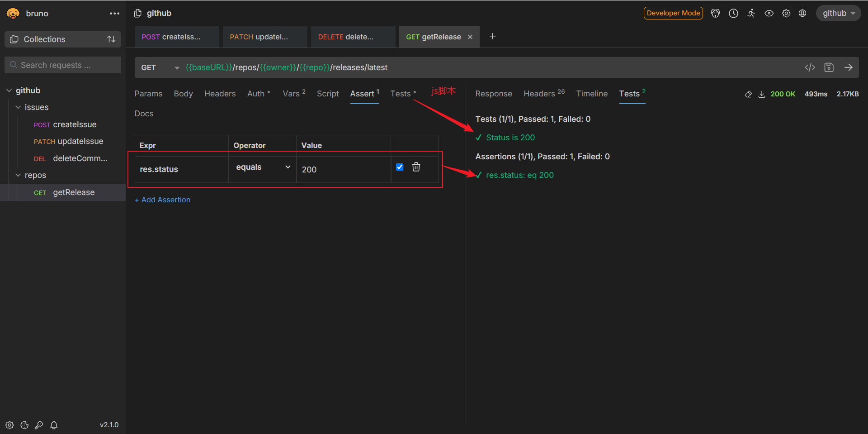
Task: Add a new request tab with plus
Action: (x=493, y=36)
